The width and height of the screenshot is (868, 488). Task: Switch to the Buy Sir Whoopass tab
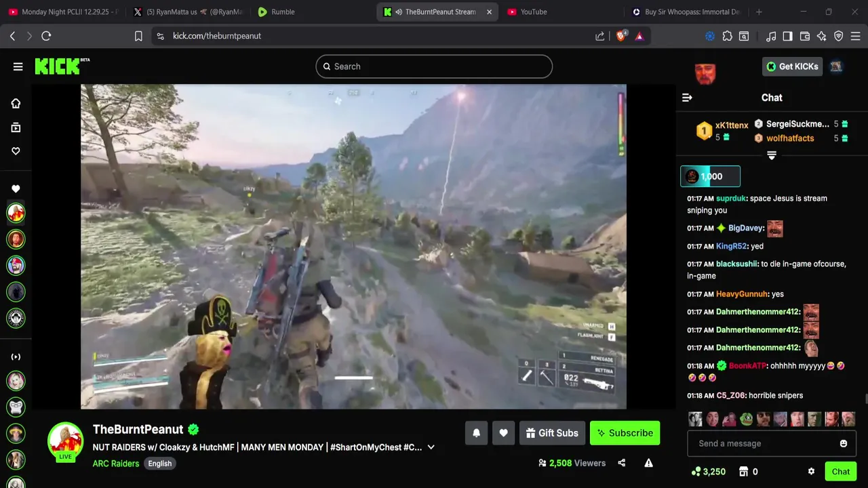point(688,12)
